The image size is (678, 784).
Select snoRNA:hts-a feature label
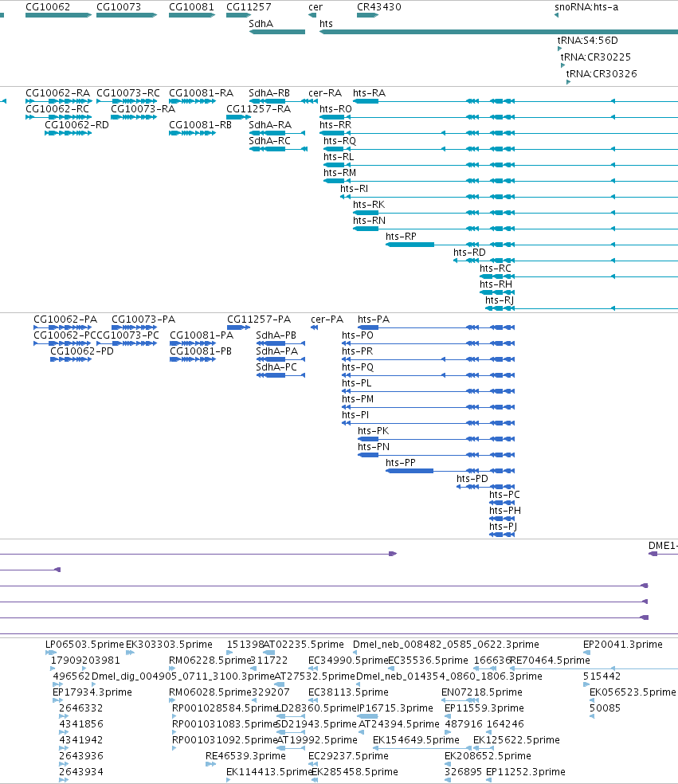[586, 7]
